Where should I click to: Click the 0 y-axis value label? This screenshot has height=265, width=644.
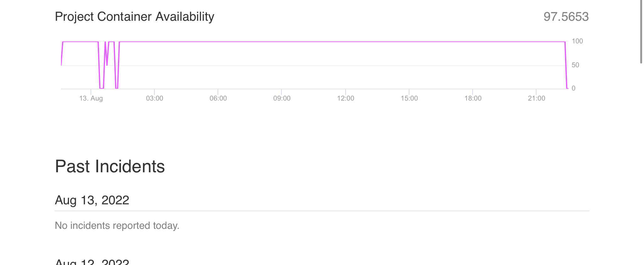click(x=574, y=88)
